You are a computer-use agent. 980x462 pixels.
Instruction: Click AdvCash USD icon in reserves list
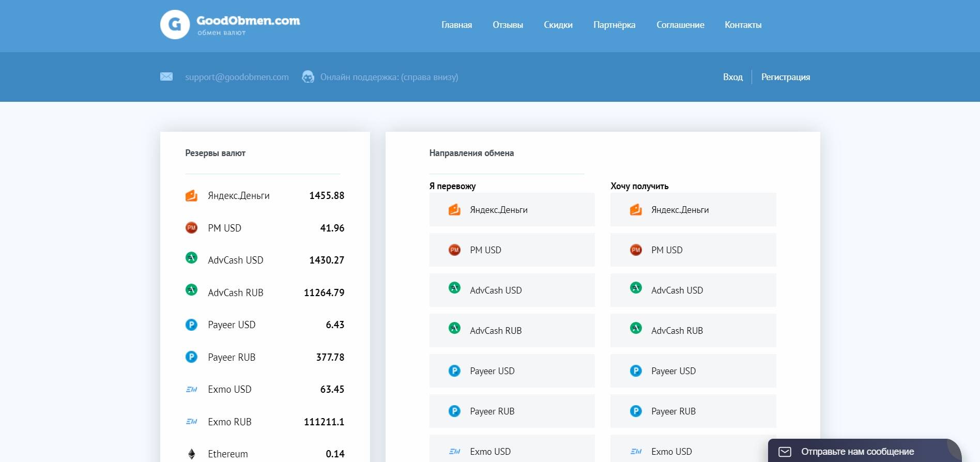click(191, 257)
